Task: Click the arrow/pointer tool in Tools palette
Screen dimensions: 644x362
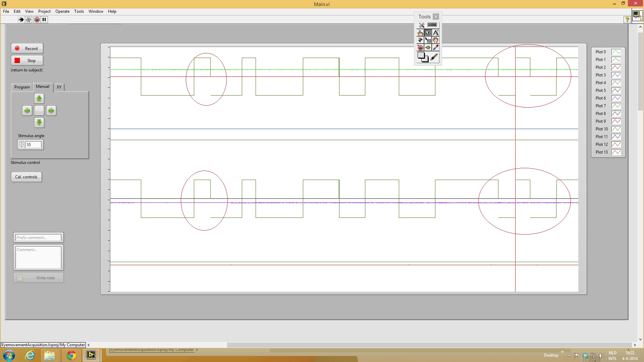Action: (428, 33)
